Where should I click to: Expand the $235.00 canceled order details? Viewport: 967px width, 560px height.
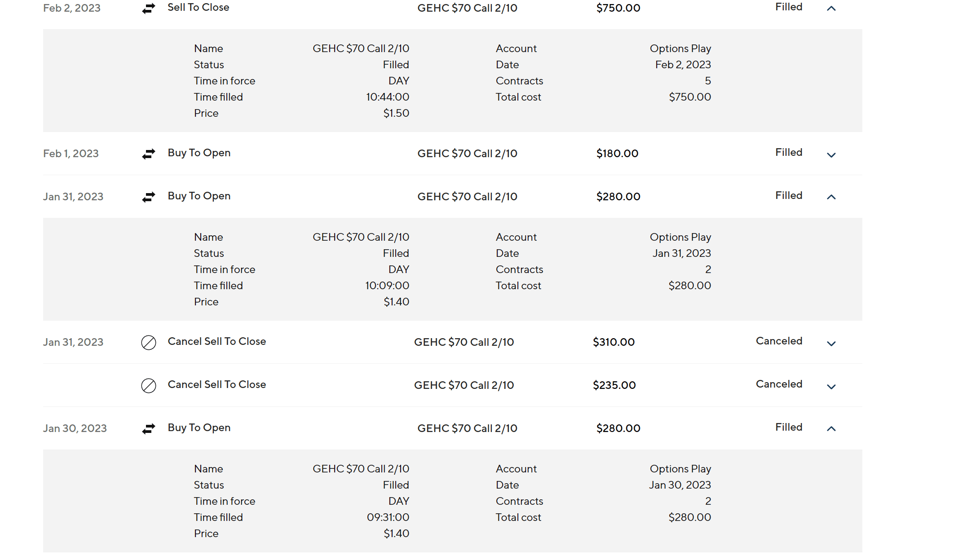click(x=831, y=387)
